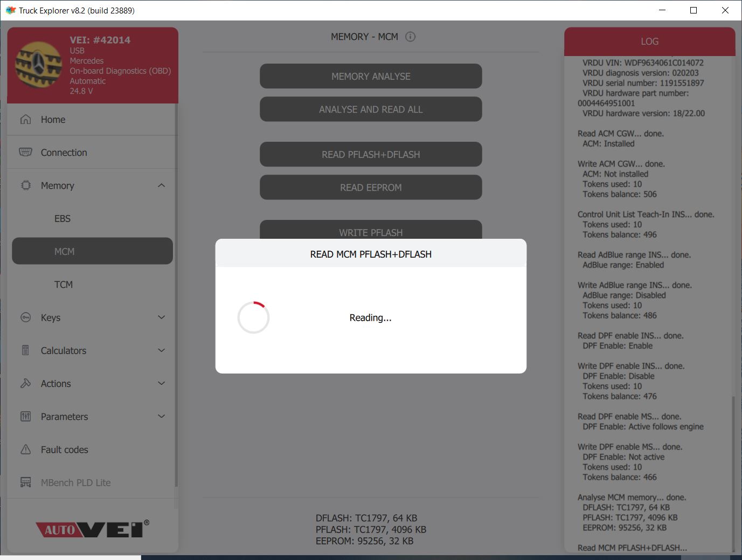The height and width of the screenshot is (560, 742).
Task: Click the Connection plug icon
Action: coord(25,153)
